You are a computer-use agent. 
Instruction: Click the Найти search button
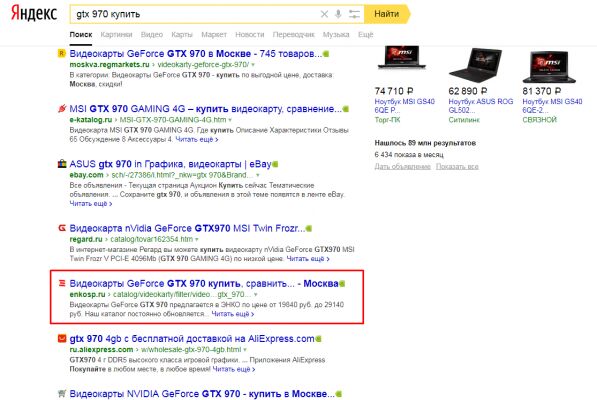[387, 14]
